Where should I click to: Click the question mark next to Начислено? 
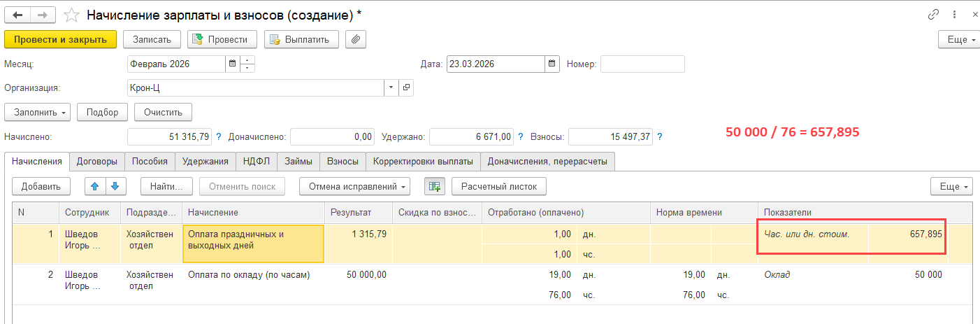click(x=219, y=136)
